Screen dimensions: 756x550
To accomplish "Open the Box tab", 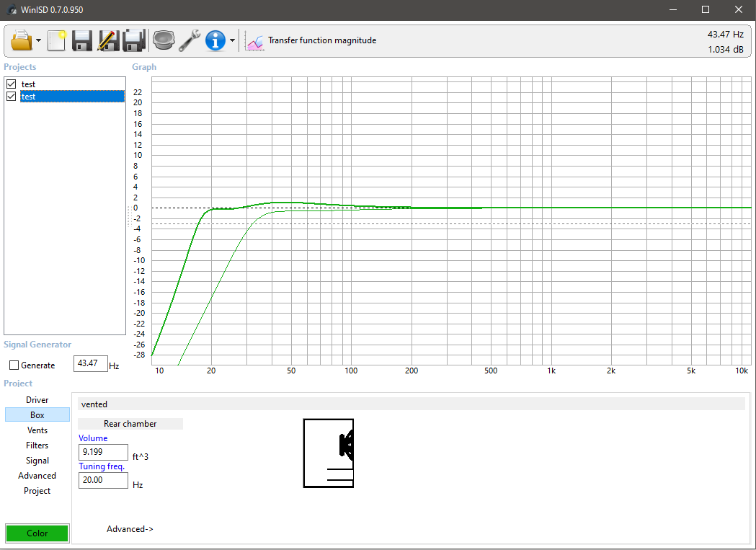I will point(37,415).
